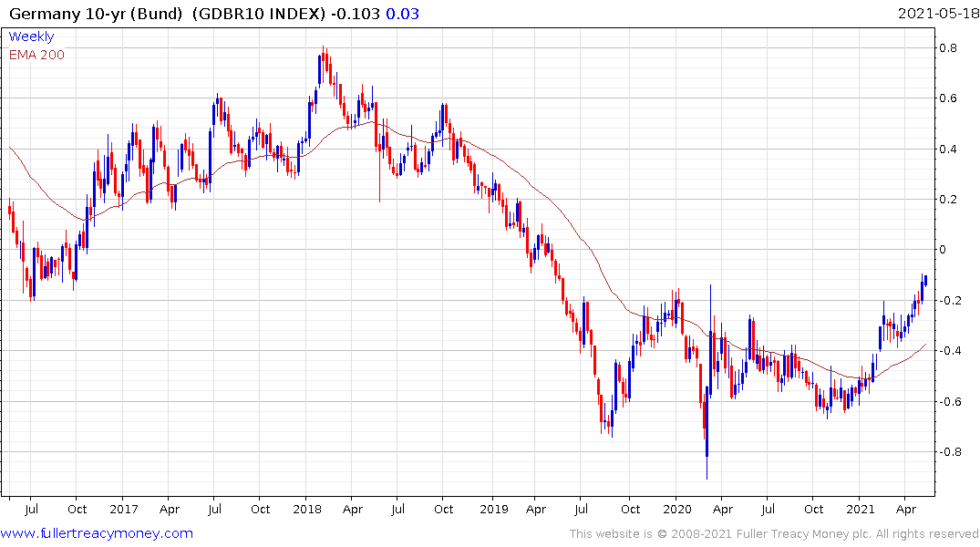Click the 'EMA 200' legend label
This screenshot has height=547, width=980.
point(36,55)
